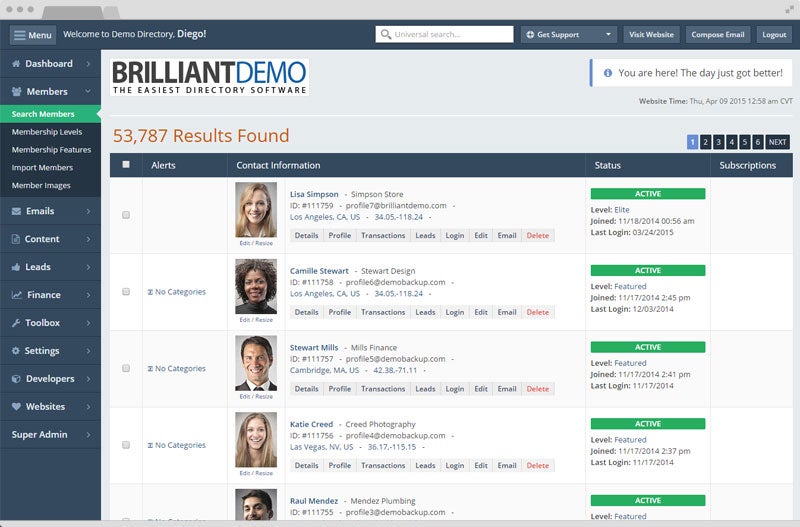This screenshot has height=527, width=800.
Task: Click the magnifier icon in universal search
Action: point(386,34)
